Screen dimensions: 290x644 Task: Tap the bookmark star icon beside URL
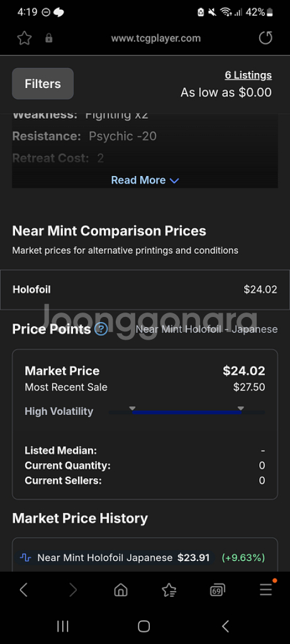point(25,38)
